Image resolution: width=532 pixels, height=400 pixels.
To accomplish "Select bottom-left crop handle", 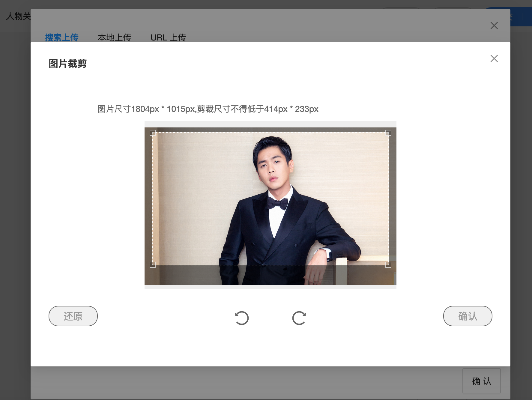I will point(153,264).
